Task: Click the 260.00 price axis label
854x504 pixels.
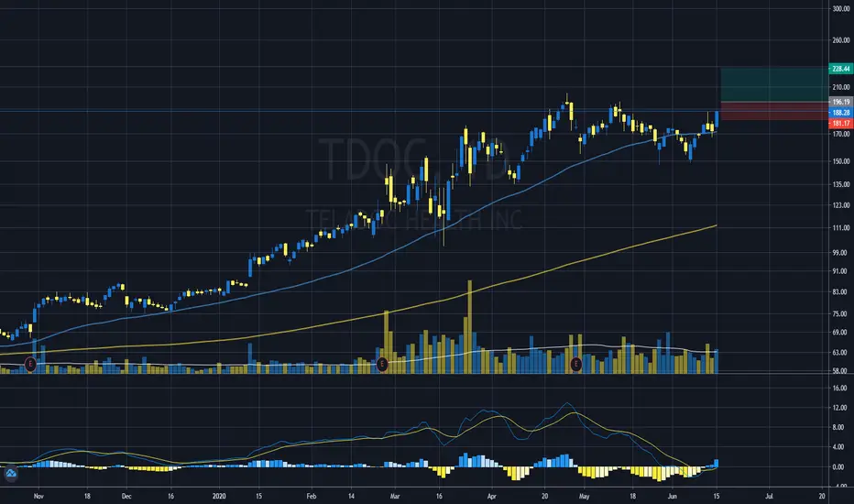Action: pos(841,40)
